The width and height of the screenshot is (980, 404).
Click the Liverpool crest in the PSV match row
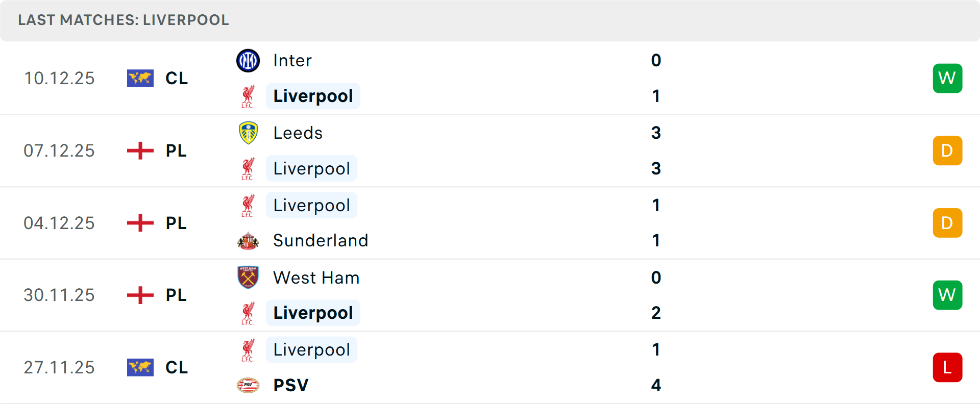249,350
